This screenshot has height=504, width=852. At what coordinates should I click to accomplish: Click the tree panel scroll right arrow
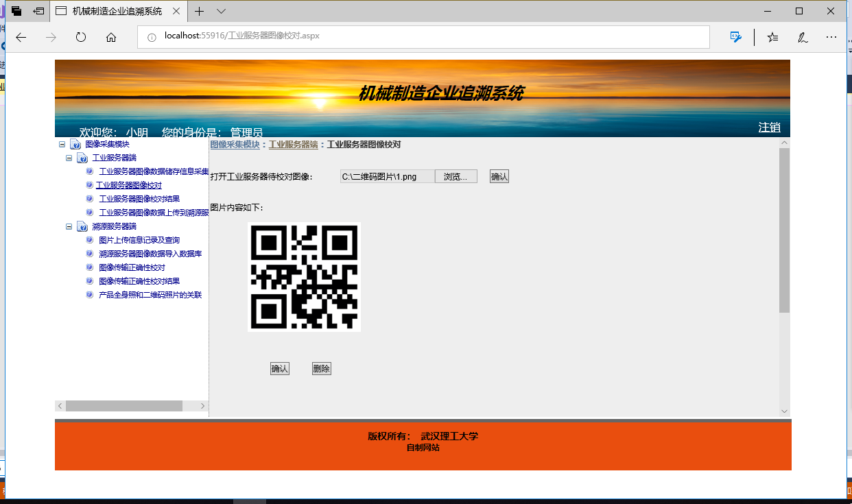(x=202, y=406)
